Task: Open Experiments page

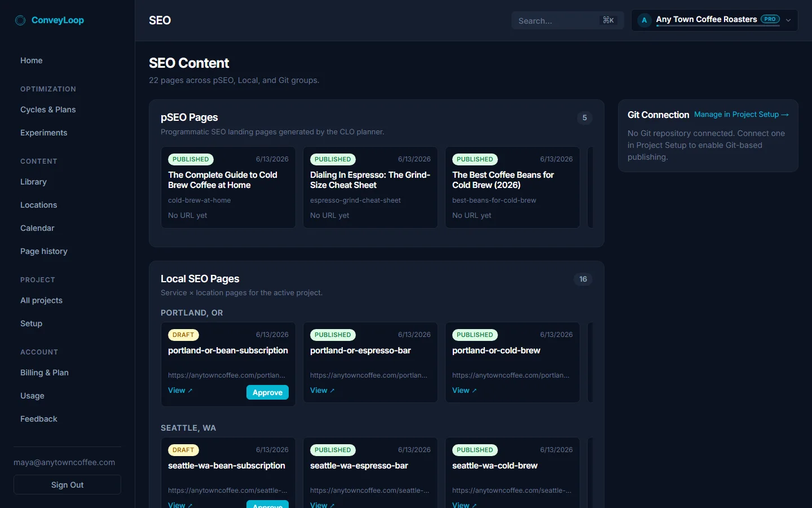Action: 44,133
